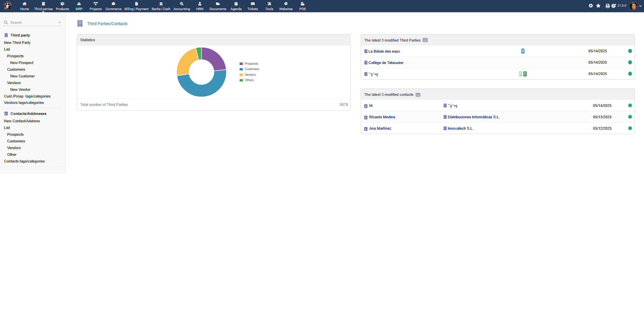Click the HRM module icon
This screenshot has width=644, height=318.
pyautogui.click(x=200, y=6)
